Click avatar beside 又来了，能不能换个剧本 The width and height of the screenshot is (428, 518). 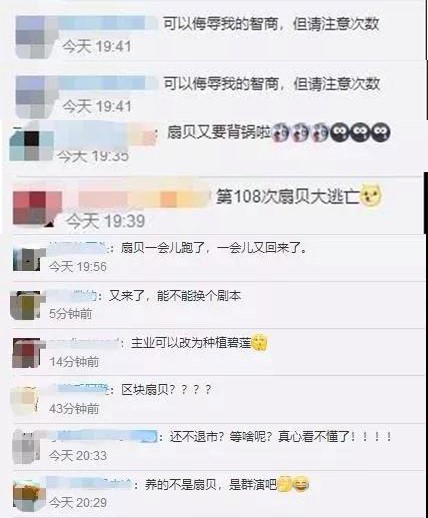pyautogui.click(x=25, y=305)
